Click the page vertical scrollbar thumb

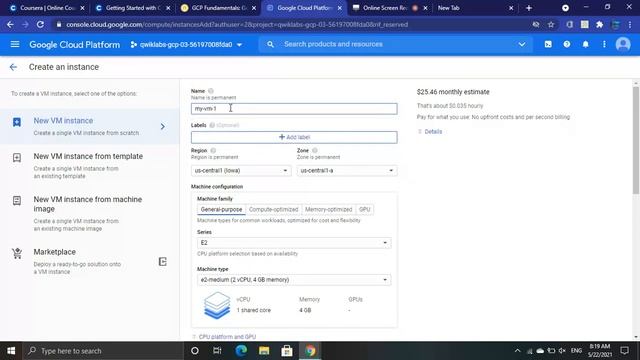click(x=636, y=140)
